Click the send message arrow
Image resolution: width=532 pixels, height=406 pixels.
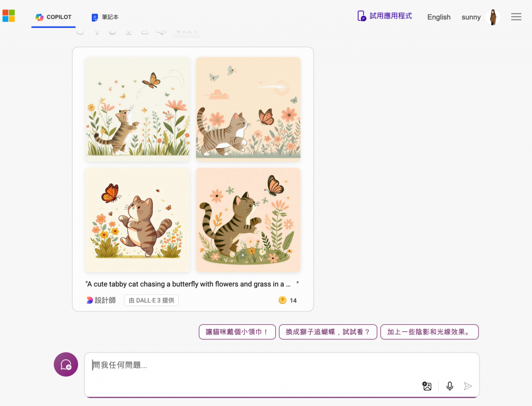click(468, 386)
